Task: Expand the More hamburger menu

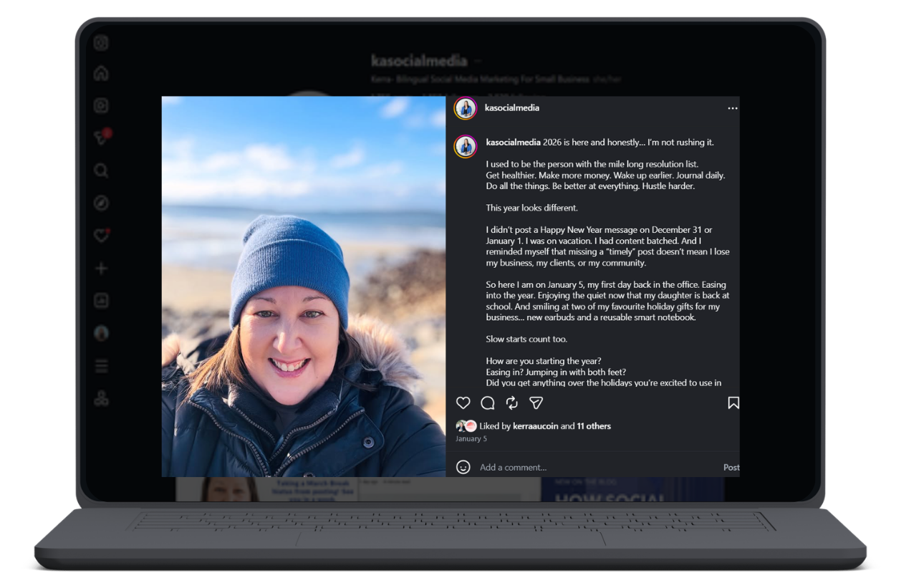Action: click(x=101, y=366)
